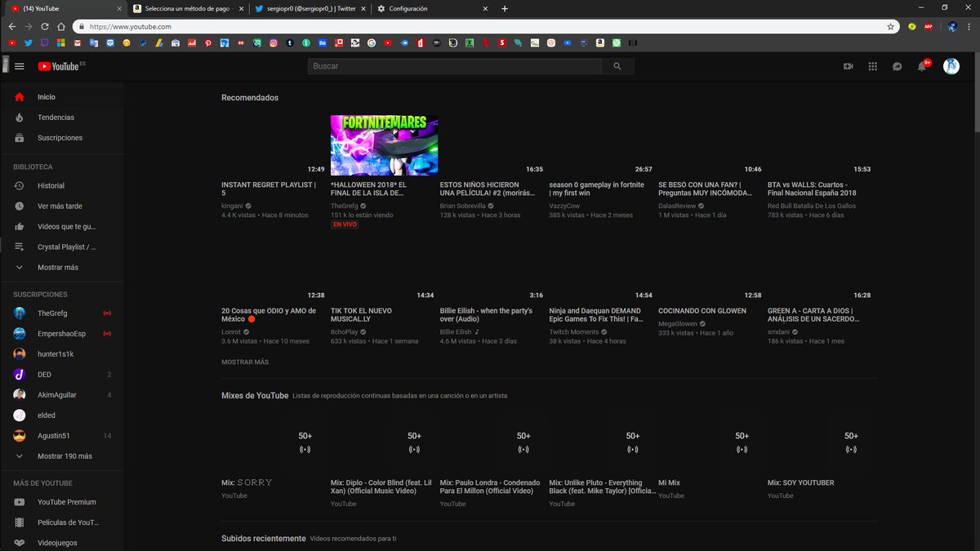
Task: Open 'INSTANT REGRET PLAYLIST | 5' video
Action: coord(269,189)
